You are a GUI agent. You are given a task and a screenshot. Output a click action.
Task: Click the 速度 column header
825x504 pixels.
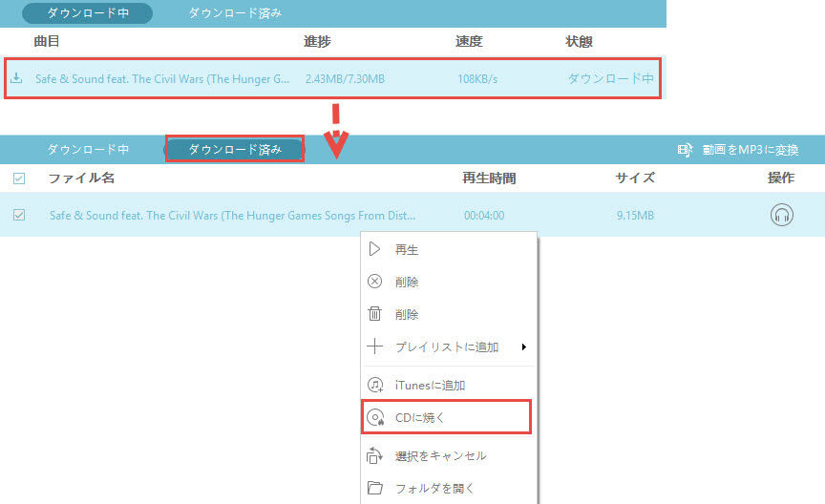tap(469, 41)
